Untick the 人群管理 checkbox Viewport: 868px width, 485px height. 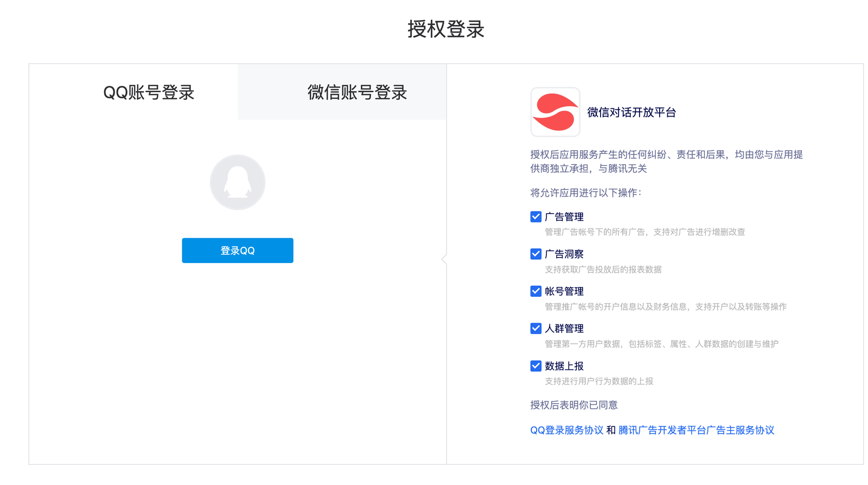pyautogui.click(x=535, y=329)
